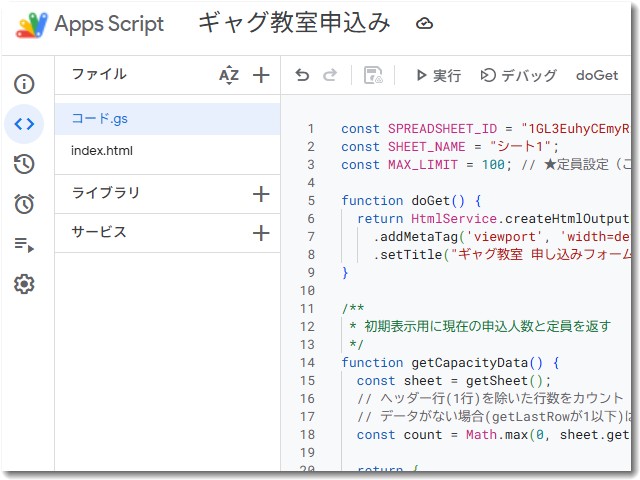
Task: Open the Triggers alarm clock icon
Action: (x=24, y=204)
